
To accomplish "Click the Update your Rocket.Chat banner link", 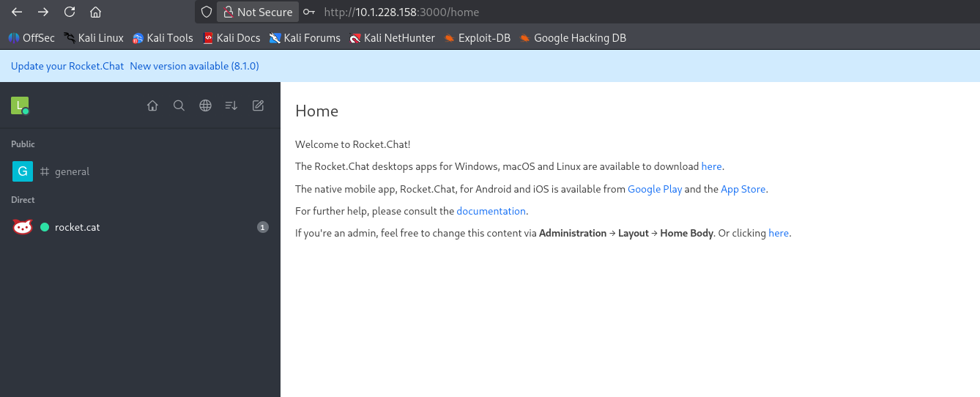I will click(67, 66).
